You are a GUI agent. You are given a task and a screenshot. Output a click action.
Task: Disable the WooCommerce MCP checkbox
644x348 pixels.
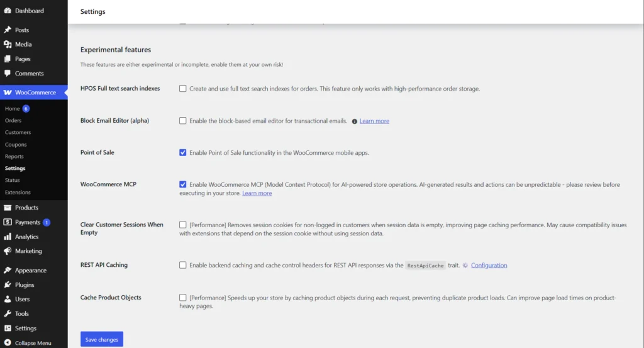click(183, 184)
